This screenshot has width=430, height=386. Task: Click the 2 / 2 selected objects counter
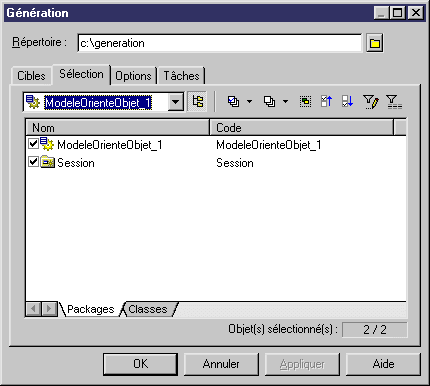tap(375, 330)
